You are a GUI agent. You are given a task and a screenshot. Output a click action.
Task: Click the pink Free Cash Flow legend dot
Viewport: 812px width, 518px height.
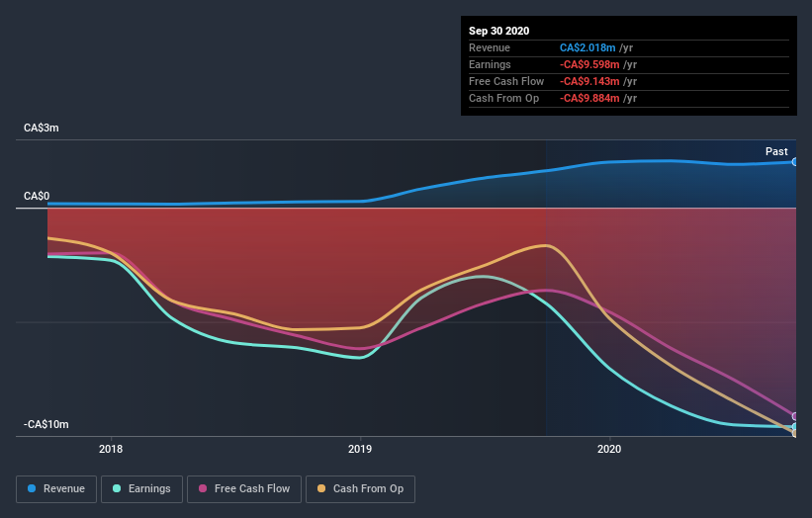click(203, 488)
